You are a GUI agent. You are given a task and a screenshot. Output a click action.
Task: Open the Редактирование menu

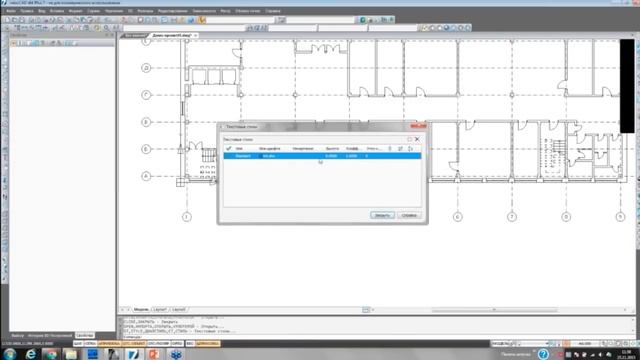(173, 11)
